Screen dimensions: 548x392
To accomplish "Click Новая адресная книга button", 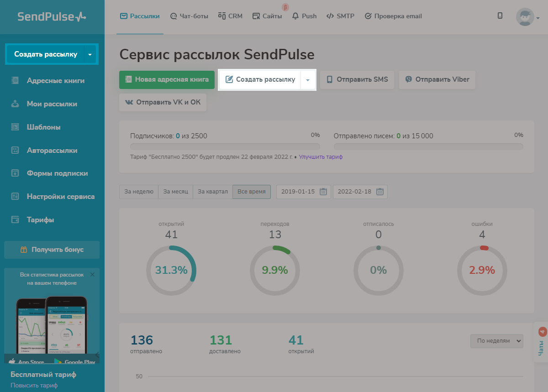I will point(167,79).
